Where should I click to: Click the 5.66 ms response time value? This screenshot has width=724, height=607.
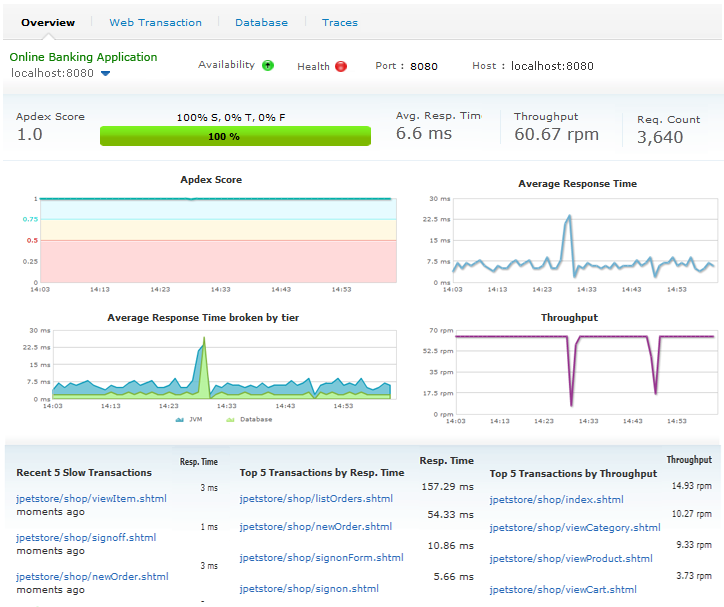tap(453, 577)
